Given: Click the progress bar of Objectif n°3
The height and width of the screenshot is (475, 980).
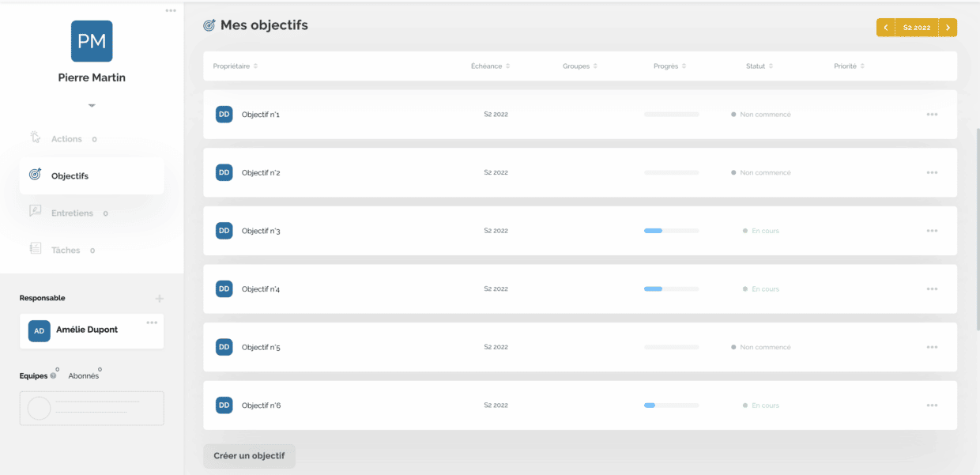Looking at the screenshot, I should click(x=672, y=231).
